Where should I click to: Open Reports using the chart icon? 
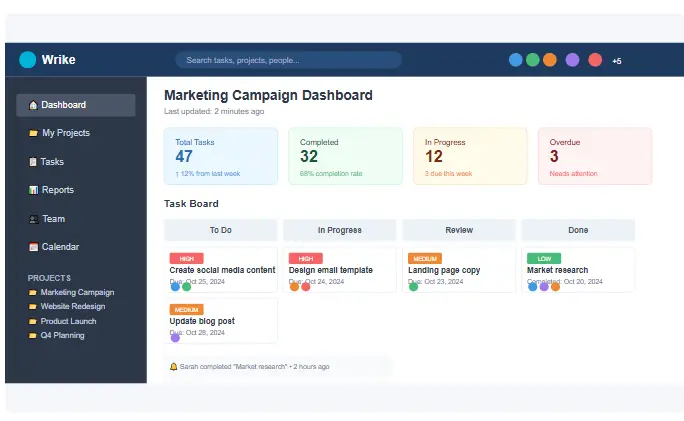point(33,190)
